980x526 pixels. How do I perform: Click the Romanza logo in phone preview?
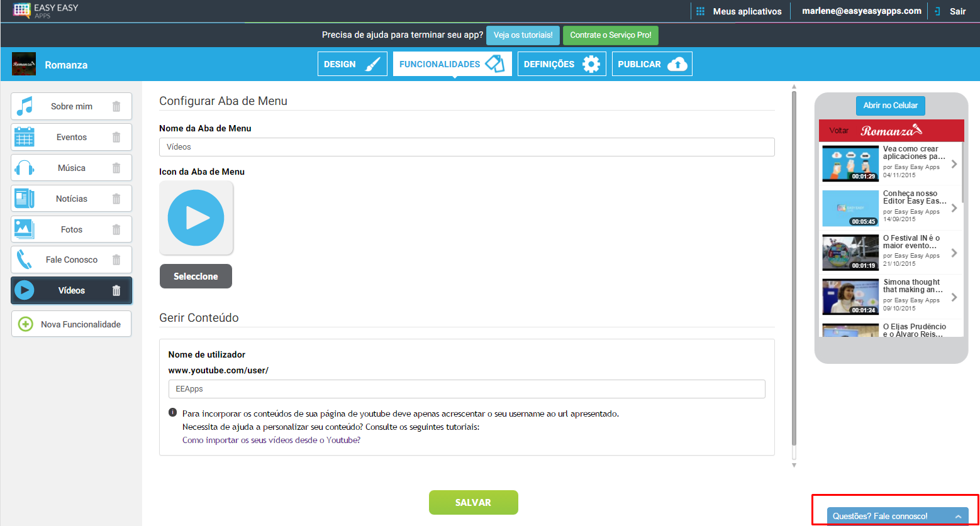click(x=891, y=131)
